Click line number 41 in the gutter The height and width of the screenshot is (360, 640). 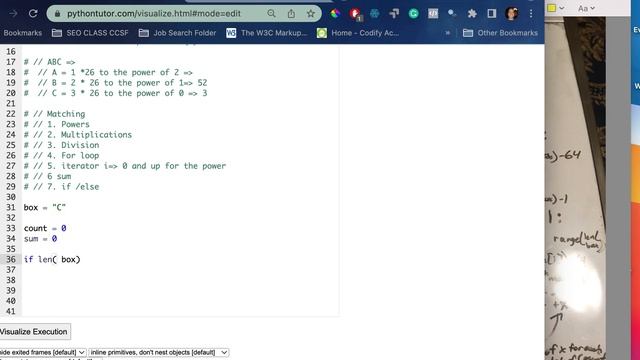(x=11, y=311)
